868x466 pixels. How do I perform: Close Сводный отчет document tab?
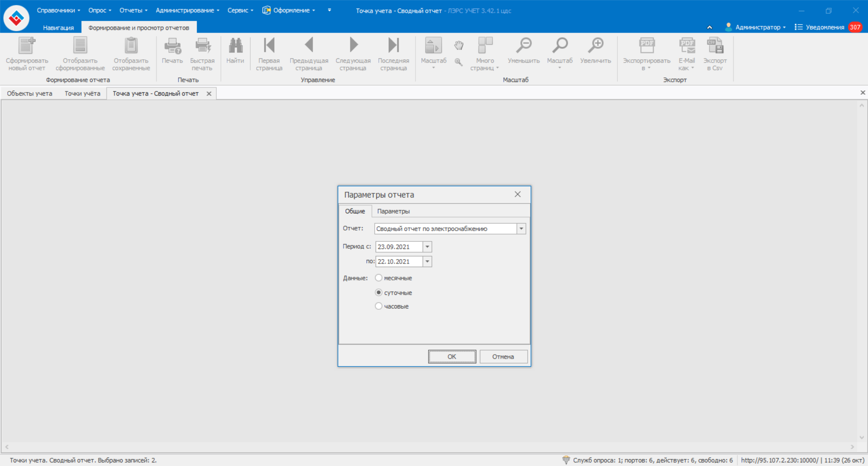coord(209,94)
